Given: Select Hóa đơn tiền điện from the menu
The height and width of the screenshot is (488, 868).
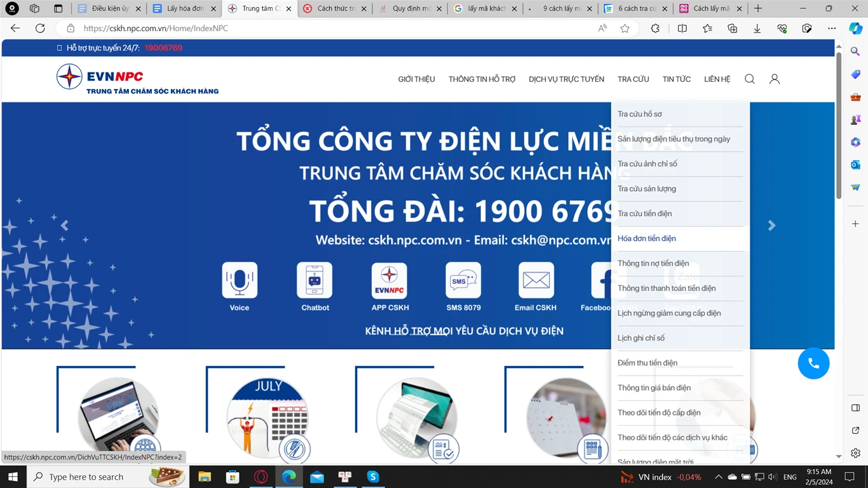Looking at the screenshot, I should click(646, 238).
